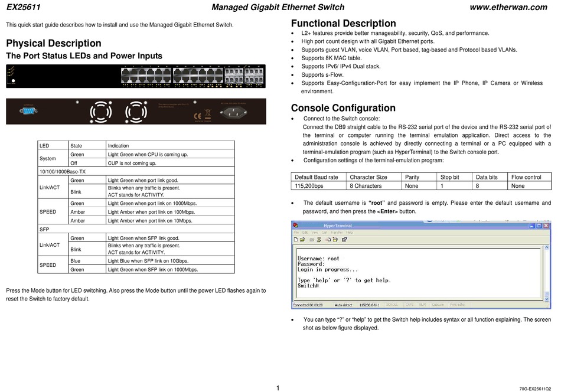Screen dimensions: 561x392
Task: Click the white Mode button on front panel
Action: pos(13,81)
